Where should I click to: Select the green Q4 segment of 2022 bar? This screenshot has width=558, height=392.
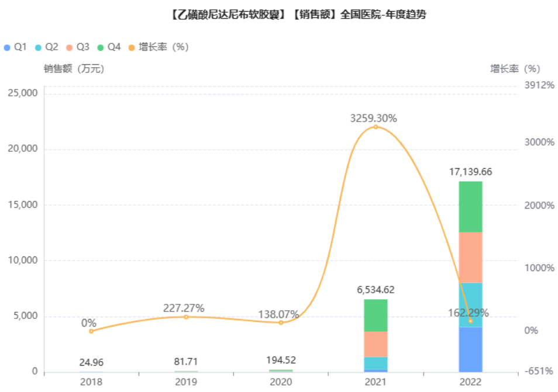pyautogui.click(x=470, y=207)
